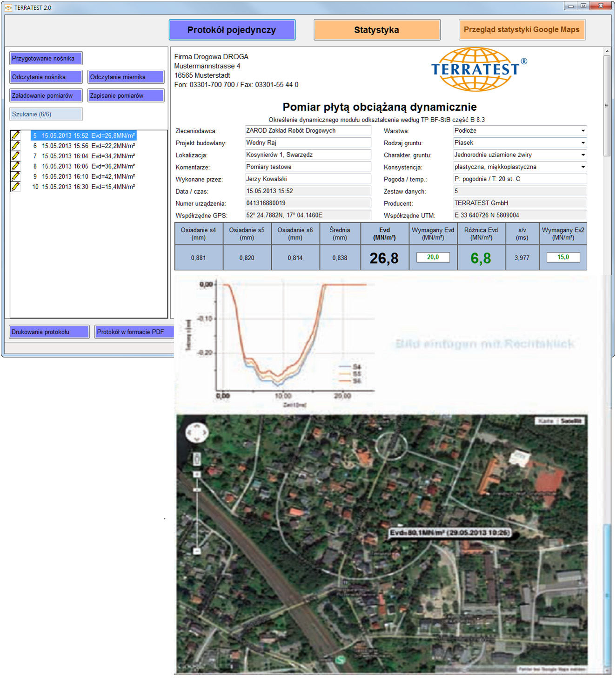Click the pencil icon next to measurement 5

coord(15,135)
